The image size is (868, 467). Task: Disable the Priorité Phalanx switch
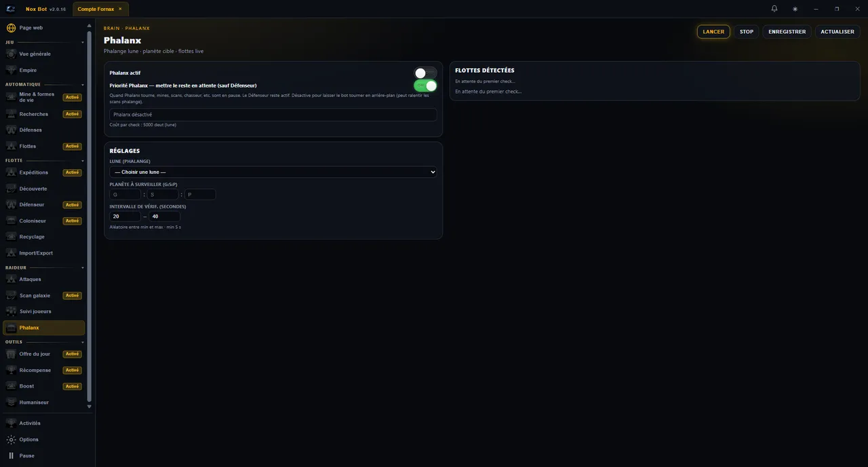[x=425, y=86]
